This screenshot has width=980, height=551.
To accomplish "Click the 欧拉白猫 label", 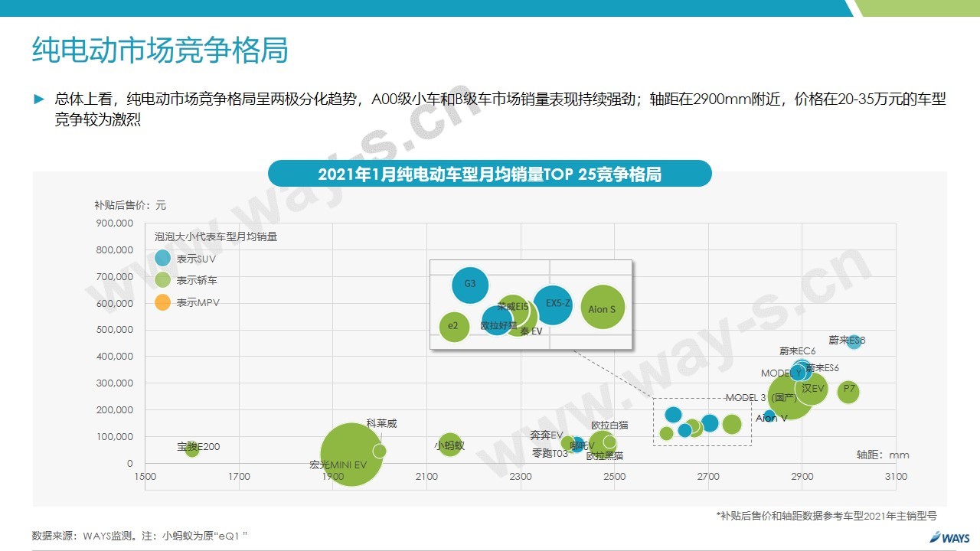I will (x=609, y=425).
